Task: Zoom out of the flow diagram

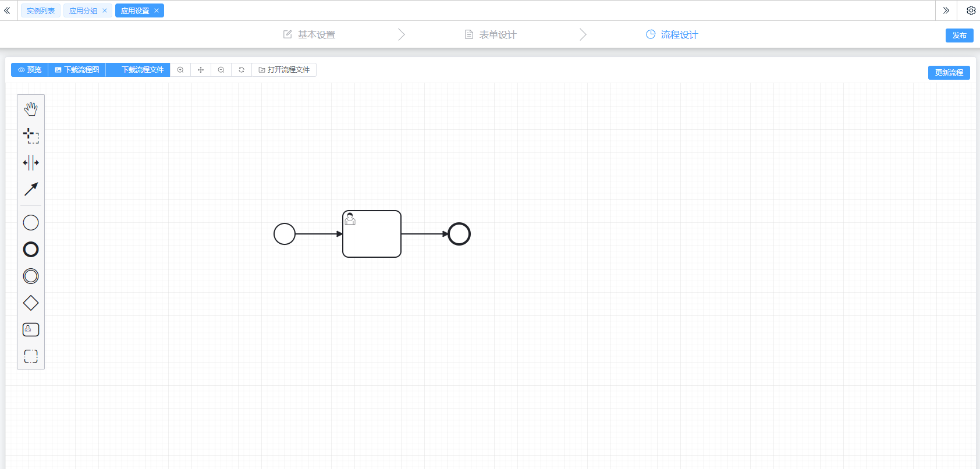Action: pyautogui.click(x=221, y=70)
